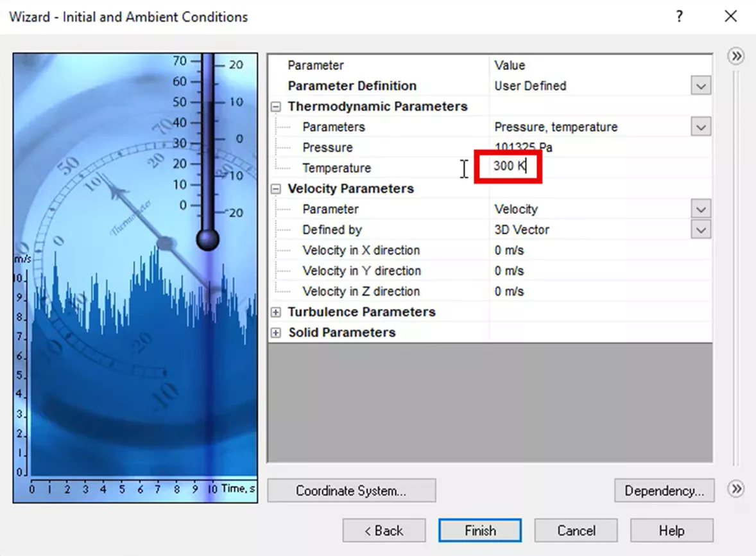Open the Dependency dialog
Viewport: 756px width, 556px height.
click(x=664, y=490)
